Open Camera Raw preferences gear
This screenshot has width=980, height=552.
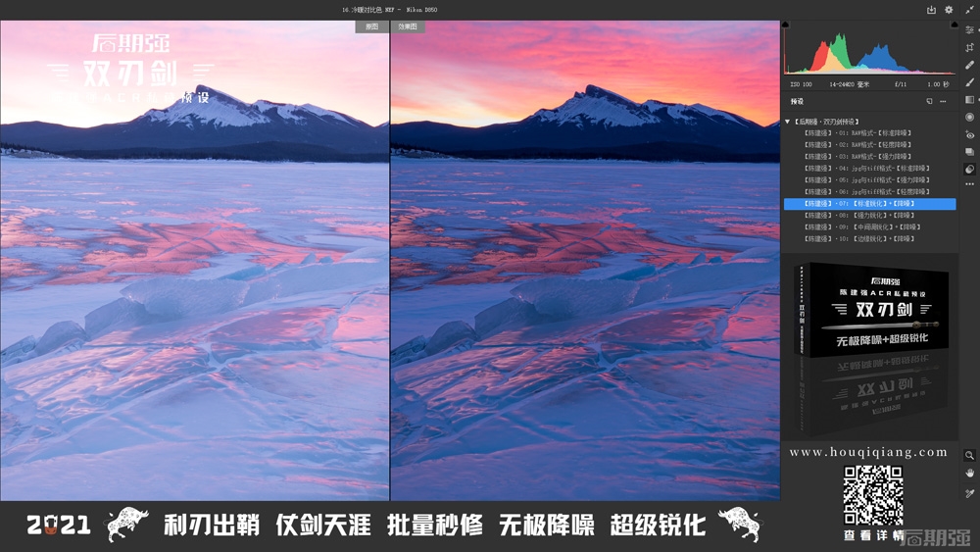tap(949, 10)
